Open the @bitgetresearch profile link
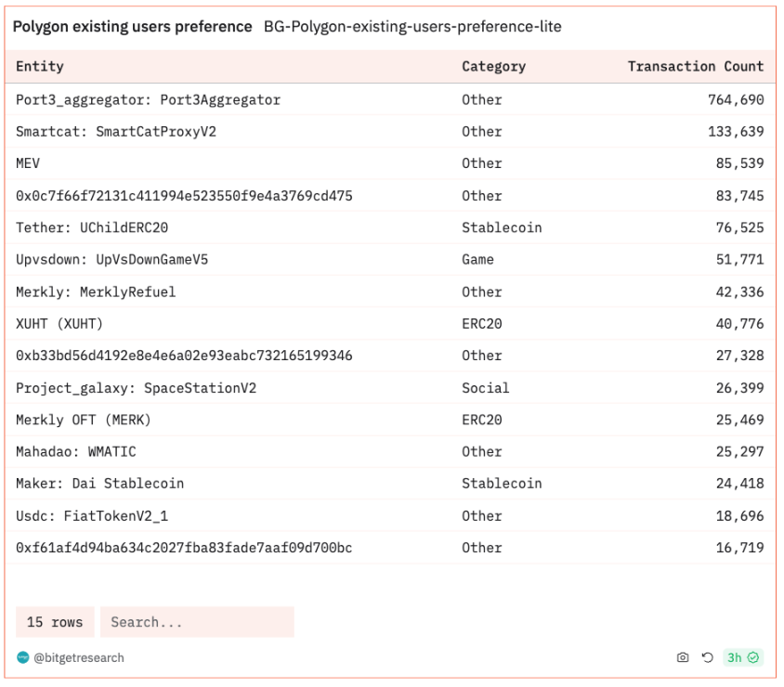The image size is (784, 687). [78, 658]
